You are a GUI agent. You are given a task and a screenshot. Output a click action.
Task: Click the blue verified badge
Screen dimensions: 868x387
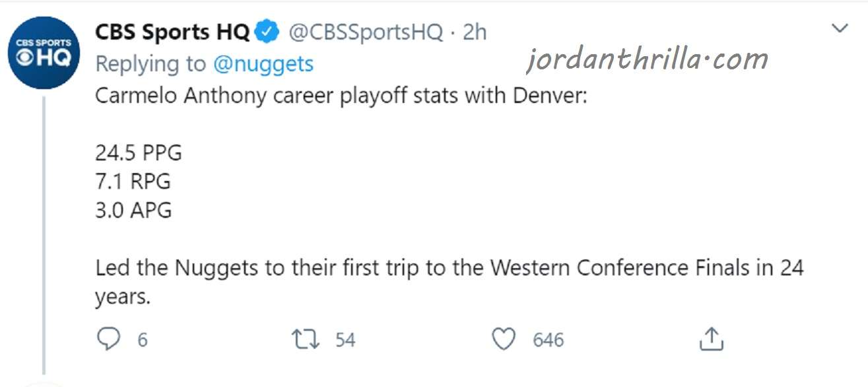267,32
